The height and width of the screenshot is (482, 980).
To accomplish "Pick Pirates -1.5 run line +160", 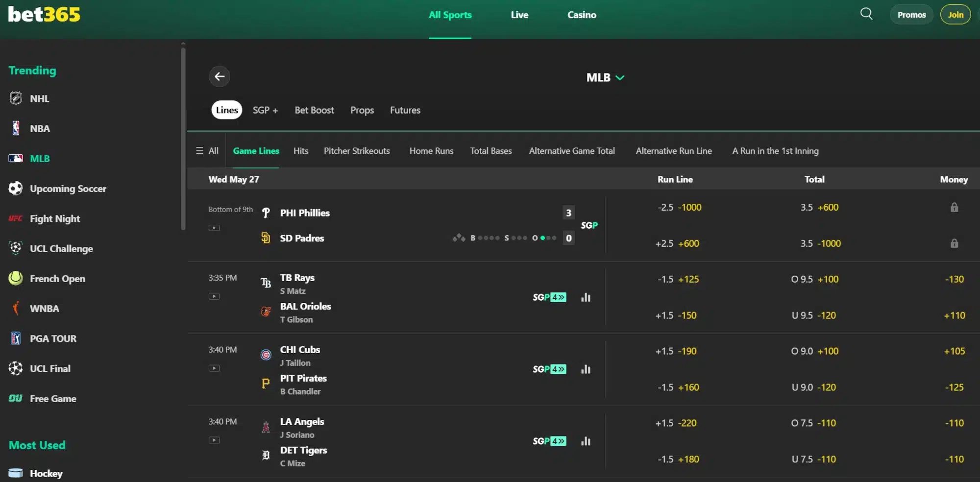I will point(678,387).
